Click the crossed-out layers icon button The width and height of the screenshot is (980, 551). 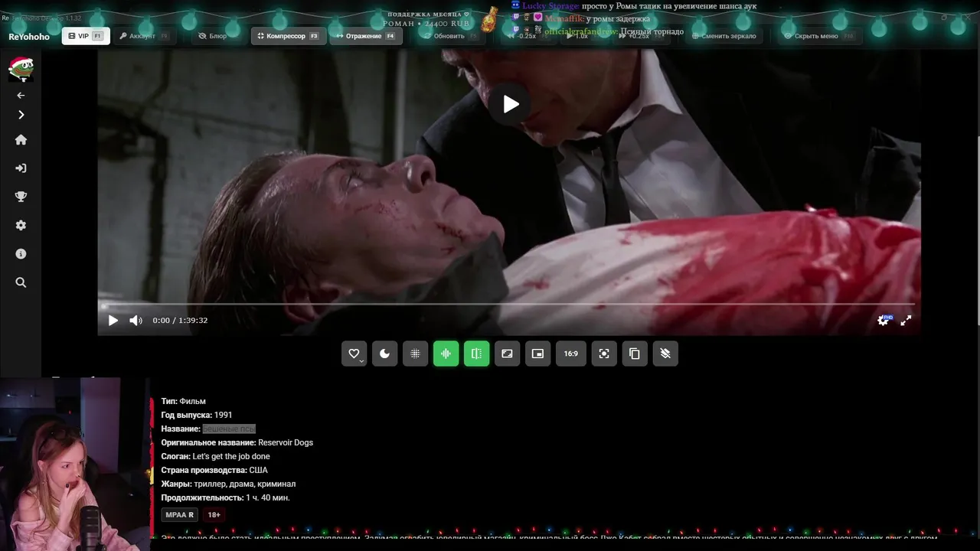pos(665,354)
